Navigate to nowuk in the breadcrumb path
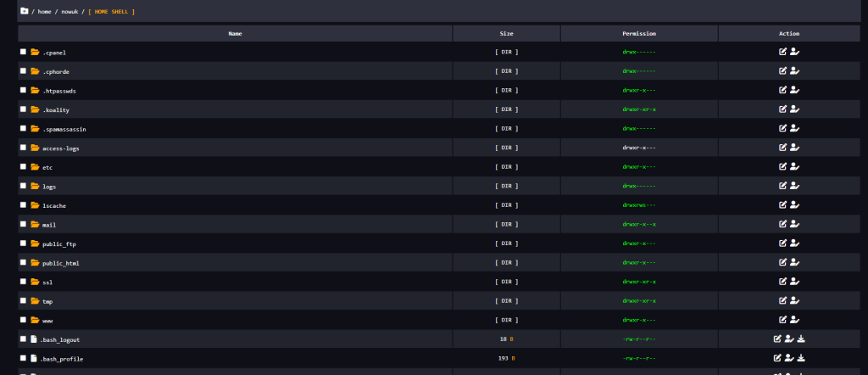Screen dimensions: 868x375 [70, 12]
